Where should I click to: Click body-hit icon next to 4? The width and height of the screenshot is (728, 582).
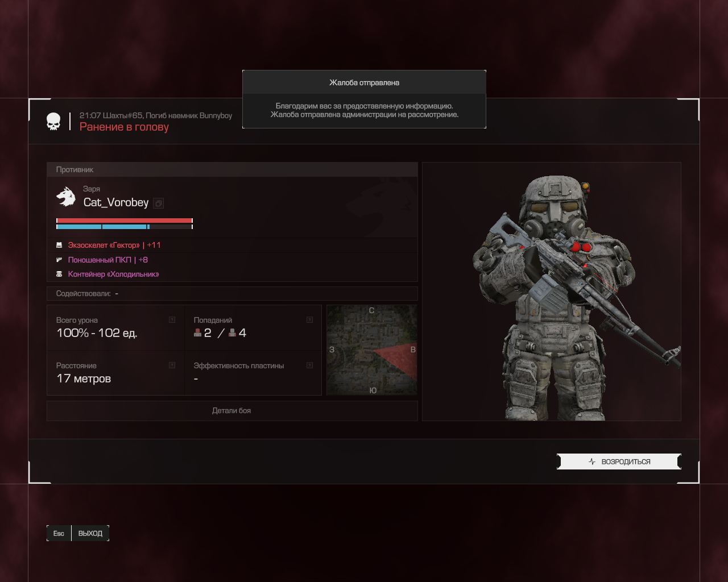tap(232, 333)
